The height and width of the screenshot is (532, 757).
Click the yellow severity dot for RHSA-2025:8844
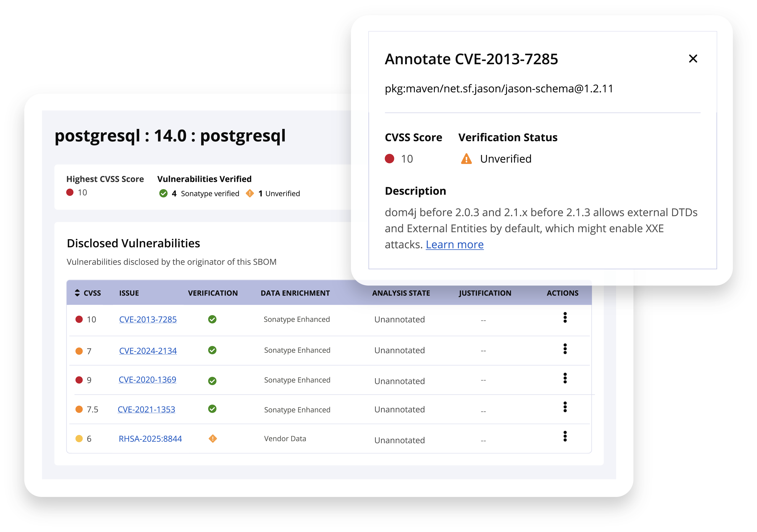79,438
